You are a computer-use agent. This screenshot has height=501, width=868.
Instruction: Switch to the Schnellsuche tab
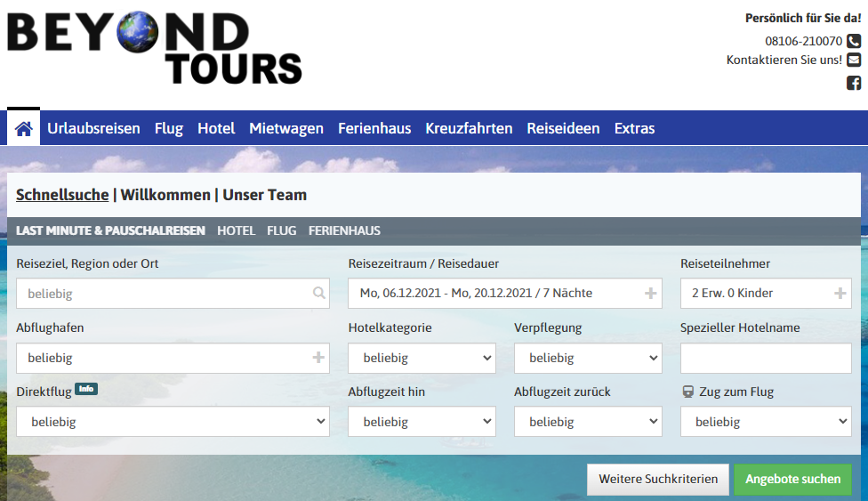(62, 195)
